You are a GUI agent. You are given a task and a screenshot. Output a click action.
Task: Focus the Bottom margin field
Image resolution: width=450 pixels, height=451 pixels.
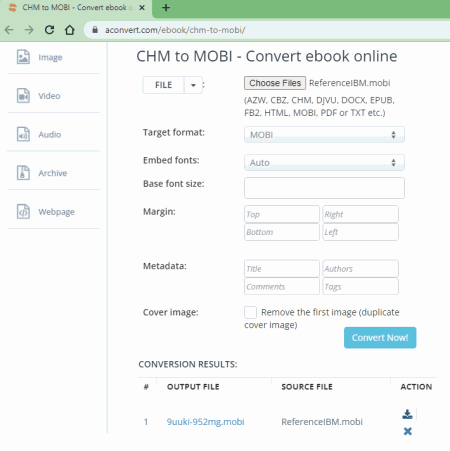point(282,232)
